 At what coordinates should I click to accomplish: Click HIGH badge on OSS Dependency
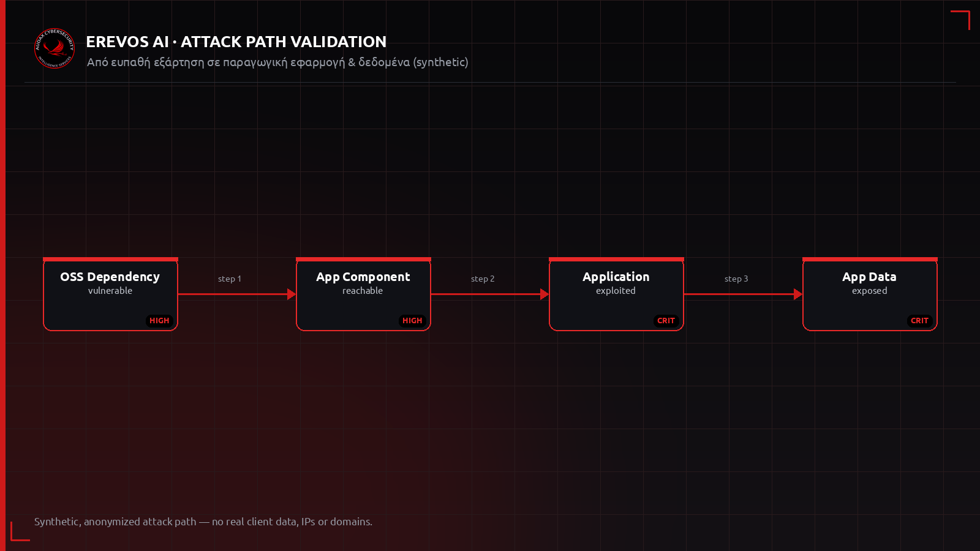coord(159,321)
